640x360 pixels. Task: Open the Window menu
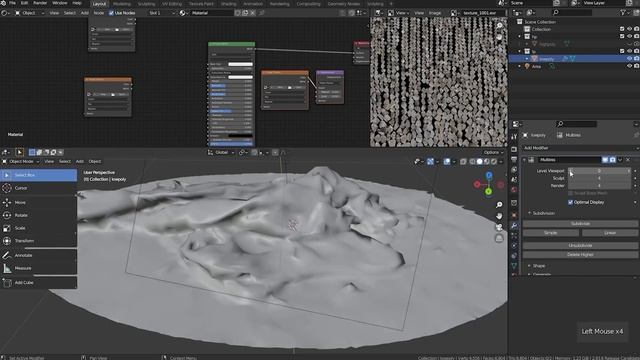[x=60, y=3]
